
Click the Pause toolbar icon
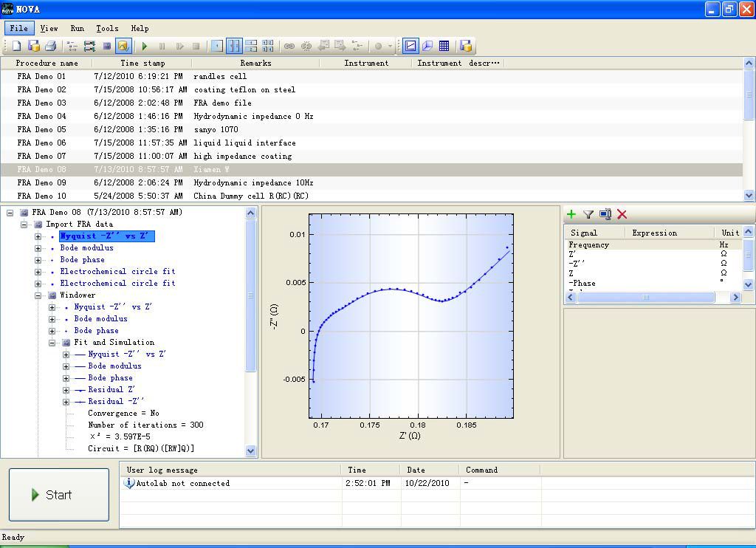point(162,47)
